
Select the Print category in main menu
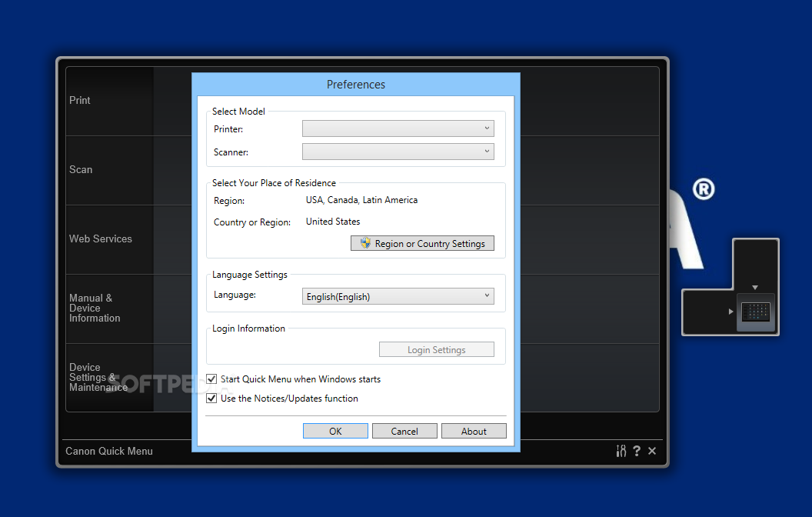(110, 101)
